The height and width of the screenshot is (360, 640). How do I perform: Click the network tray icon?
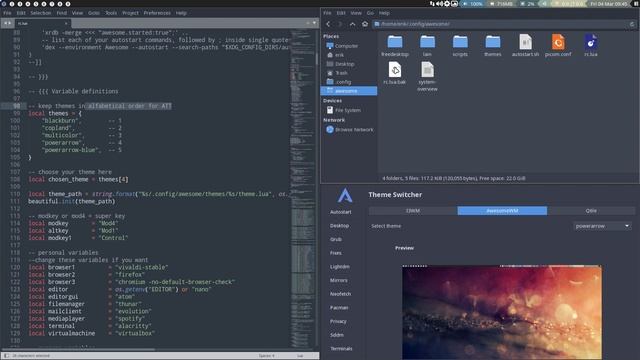[432, 4]
